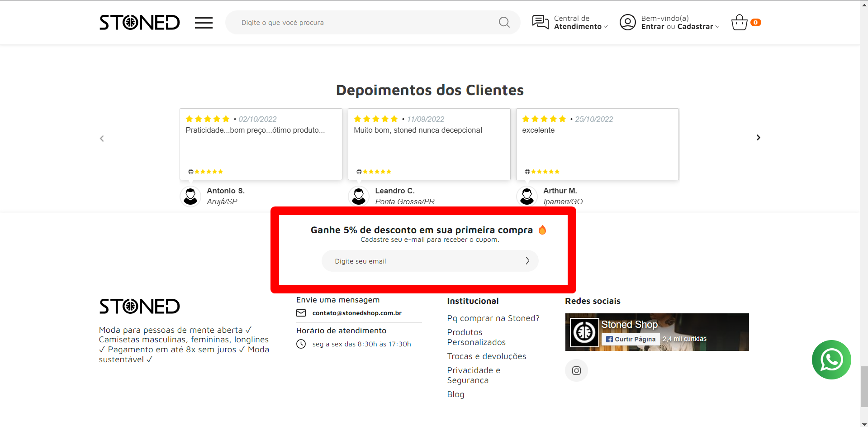Open Produtos Personalizados link
Image resolution: width=868 pixels, height=427 pixels.
coord(476,337)
